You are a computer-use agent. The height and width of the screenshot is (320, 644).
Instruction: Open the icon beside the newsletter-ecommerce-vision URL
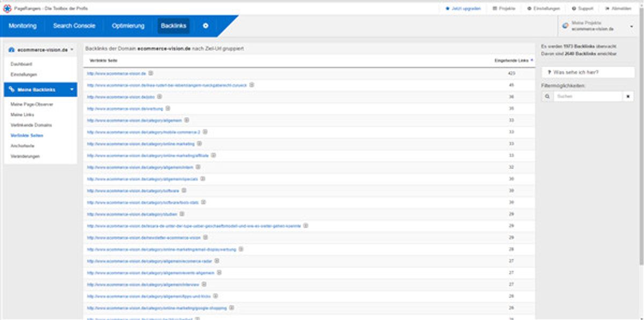pos(206,237)
